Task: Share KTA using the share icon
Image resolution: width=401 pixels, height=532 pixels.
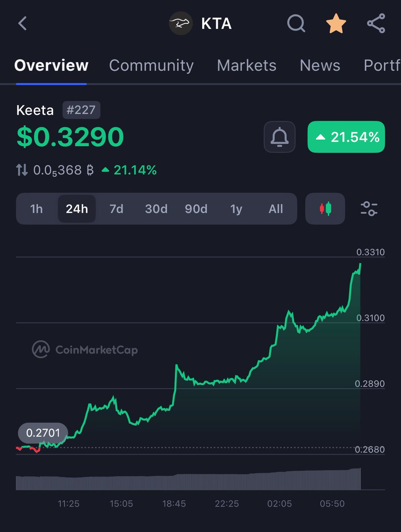Action: click(376, 23)
